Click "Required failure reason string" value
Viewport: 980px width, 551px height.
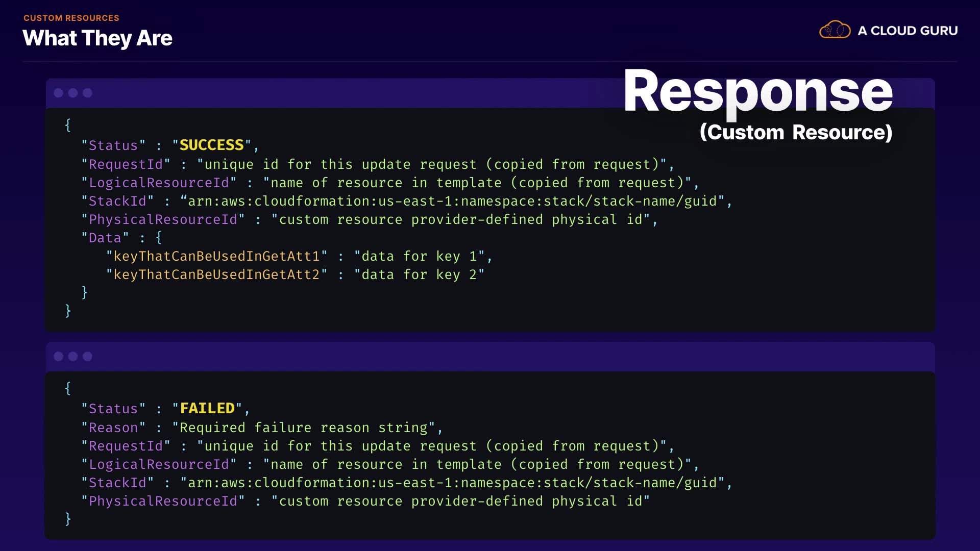click(x=303, y=428)
